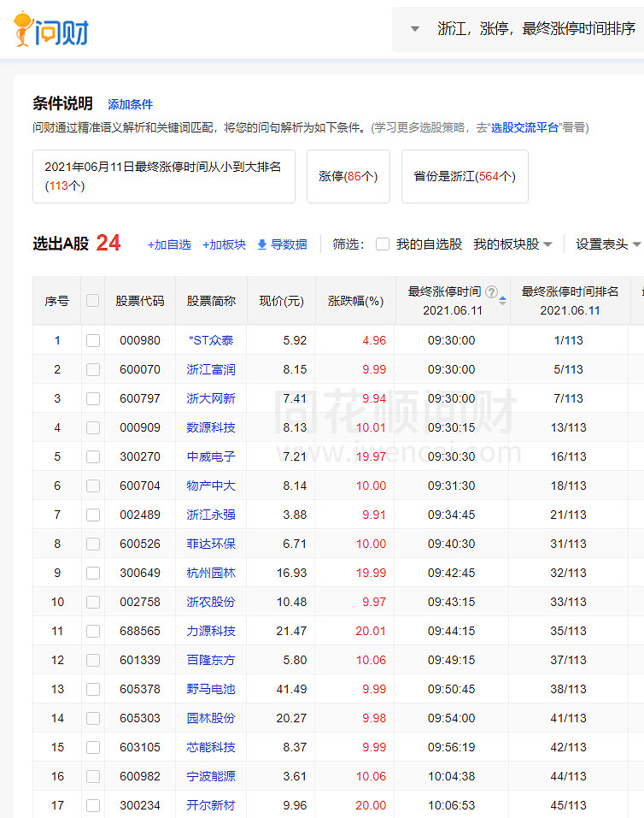The height and width of the screenshot is (818, 644).
Task: Click +加自选 button
Action: coord(169,244)
